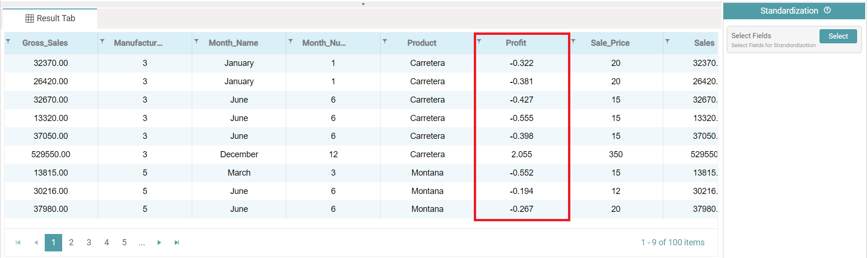Jump to page 5 of results
This screenshot has width=868, height=258.
[x=124, y=242]
